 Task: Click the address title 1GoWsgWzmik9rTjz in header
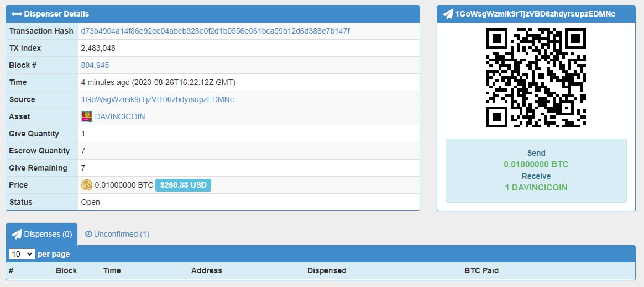coord(535,14)
